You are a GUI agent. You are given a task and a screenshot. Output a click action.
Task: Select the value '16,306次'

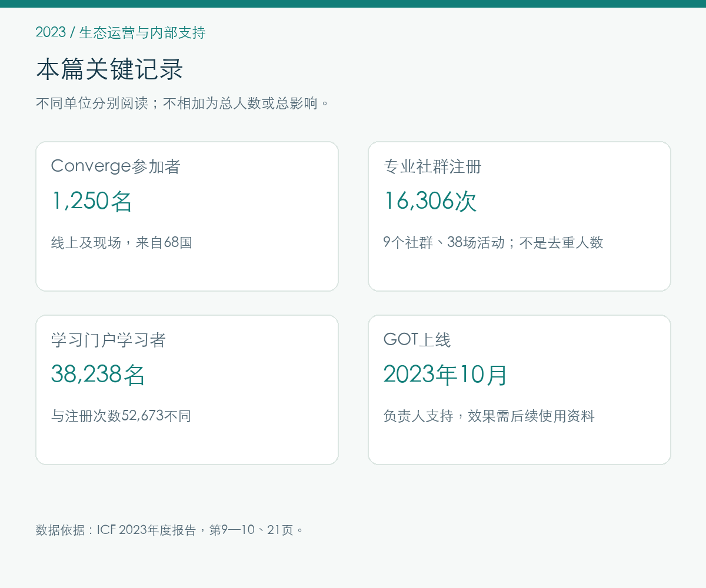click(x=430, y=201)
